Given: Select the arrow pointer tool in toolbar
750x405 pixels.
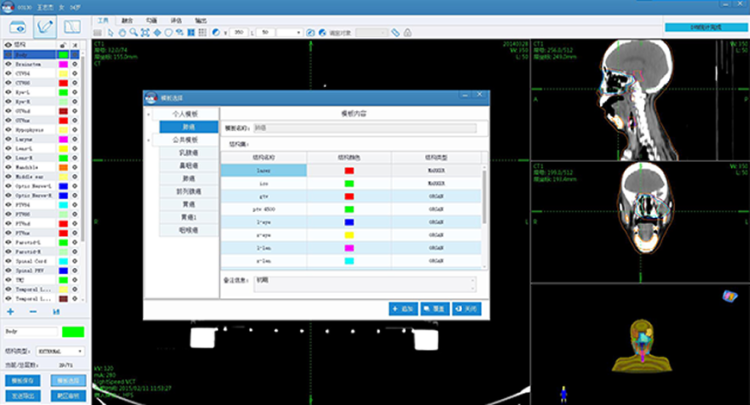Looking at the screenshot, I should tap(109, 33).
